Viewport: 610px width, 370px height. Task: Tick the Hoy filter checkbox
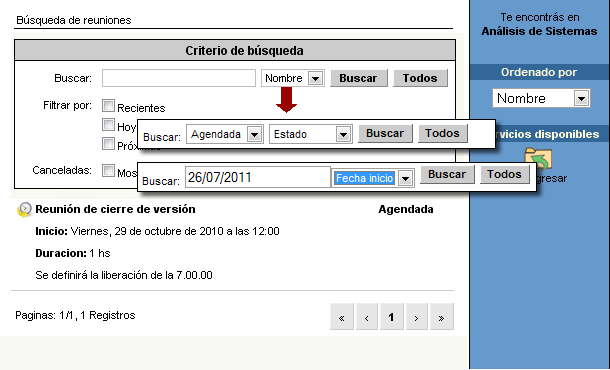(x=109, y=125)
